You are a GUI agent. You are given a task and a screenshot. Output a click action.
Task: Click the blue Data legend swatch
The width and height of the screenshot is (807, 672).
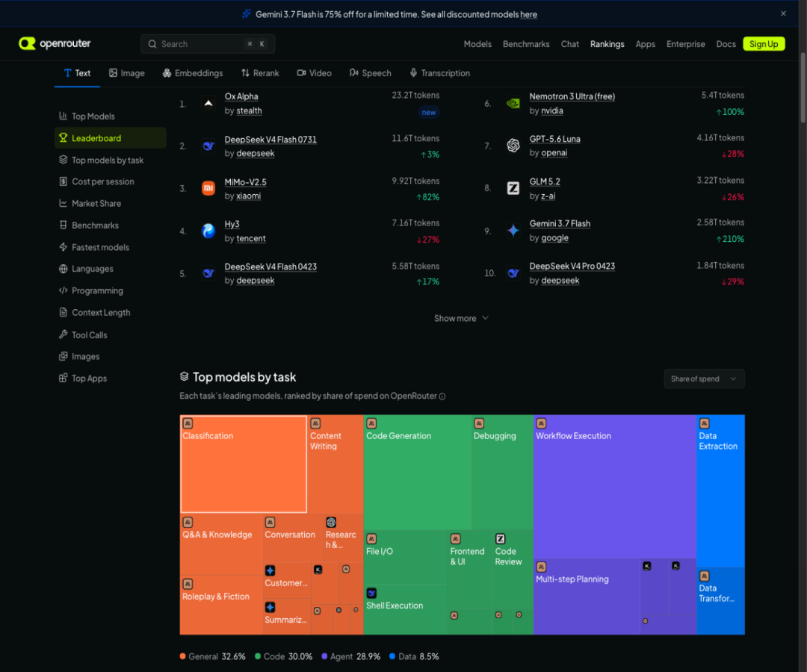pos(392,656)
